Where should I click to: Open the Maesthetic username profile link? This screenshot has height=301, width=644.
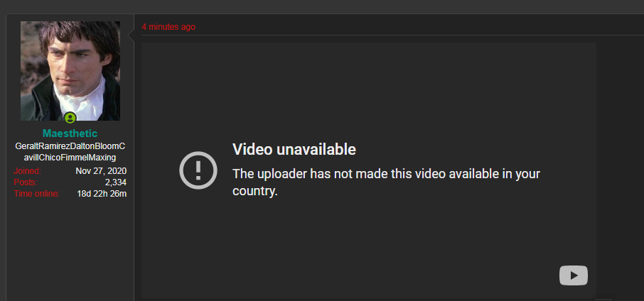(70, 133)
